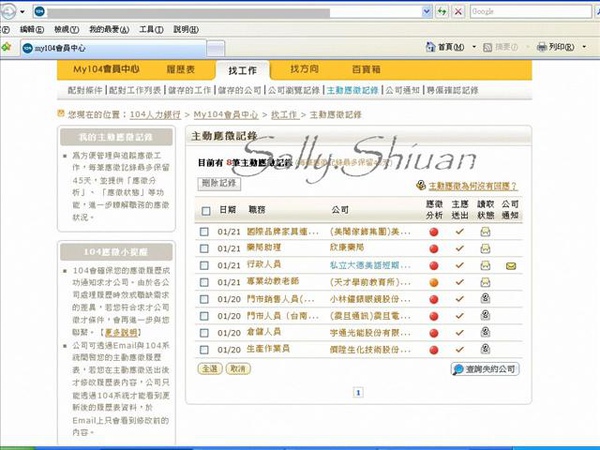
Task: Open read-status icon for 國際品牌家具 row
Action: 485,232
